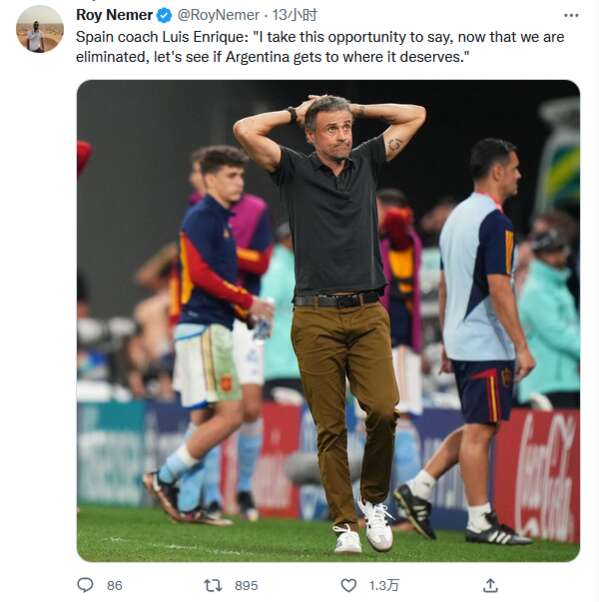Open the 13小时 timestamp link
599x602 pixels.
[295, 15]
